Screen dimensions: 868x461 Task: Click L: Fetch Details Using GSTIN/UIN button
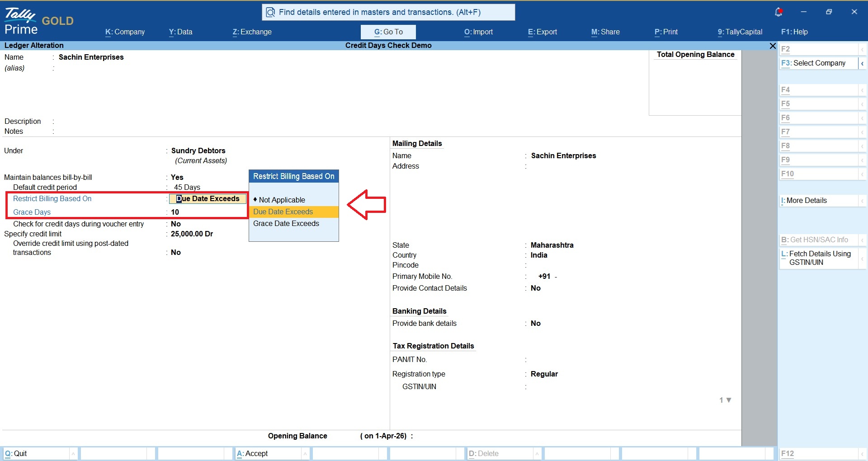[x=819, y=258]
